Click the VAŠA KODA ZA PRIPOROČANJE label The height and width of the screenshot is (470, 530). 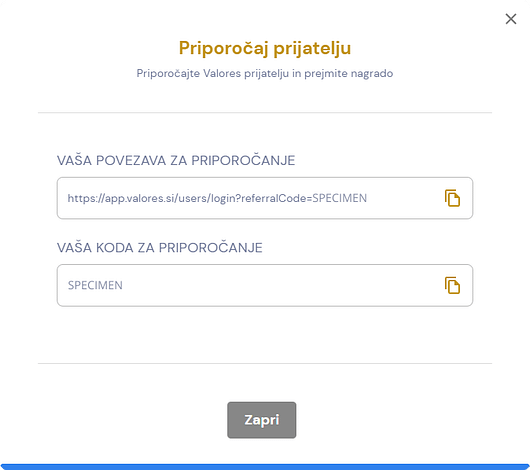(x=160, y=247)
